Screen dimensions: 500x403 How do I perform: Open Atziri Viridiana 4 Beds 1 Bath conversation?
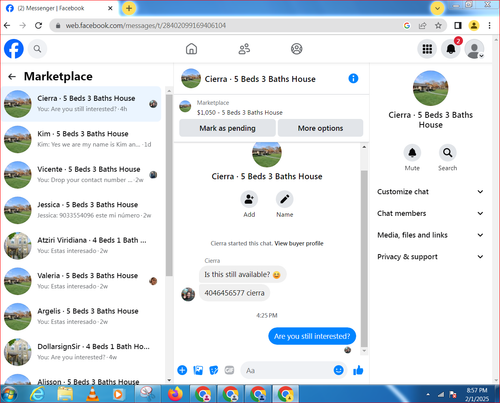click(81, 246)
